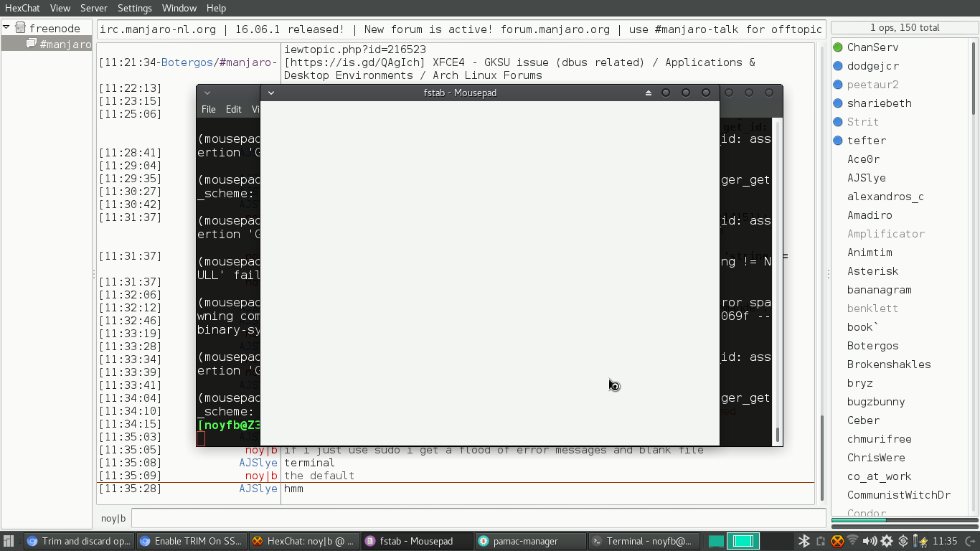Switch to pamac-manager taskbar window
980x551 pixels.
pyautogui.click(x=529, y=542)
